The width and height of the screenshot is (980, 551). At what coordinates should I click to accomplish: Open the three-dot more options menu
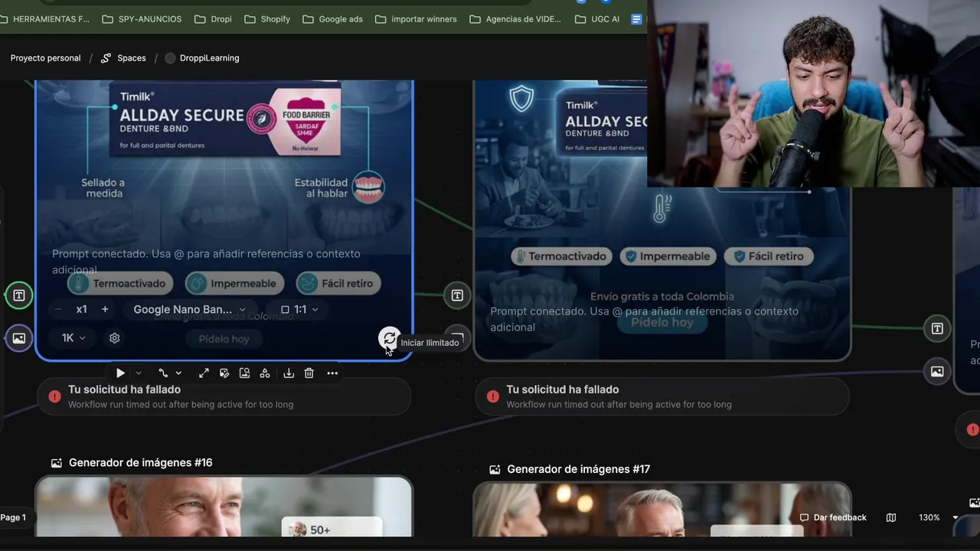(x=332, y=373)
